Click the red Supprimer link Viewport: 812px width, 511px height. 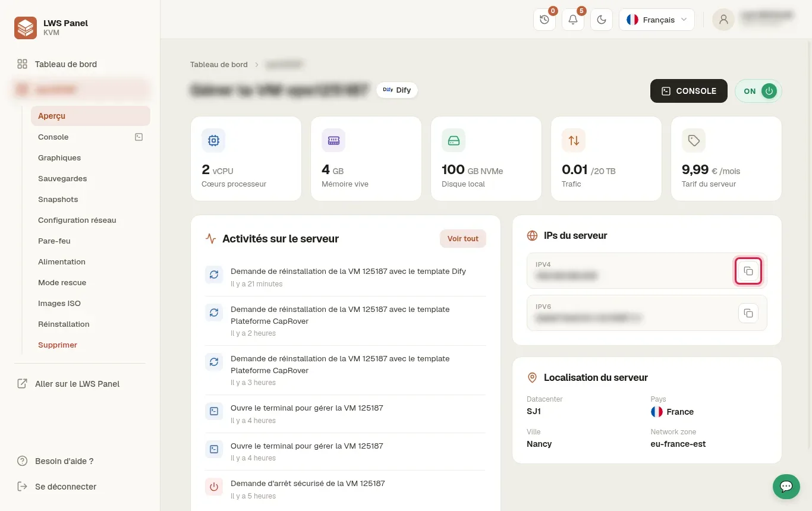click(x=58, y=345)
